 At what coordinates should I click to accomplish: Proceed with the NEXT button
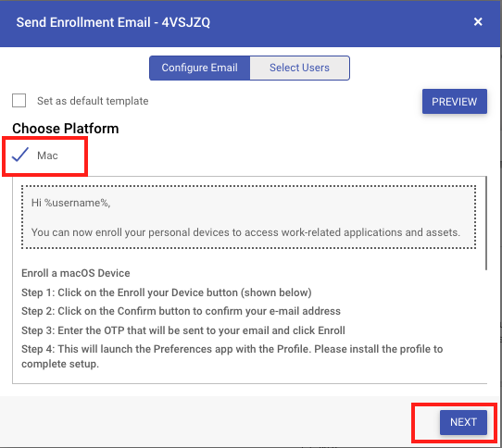pyautogui.click(x=463, y=422)
